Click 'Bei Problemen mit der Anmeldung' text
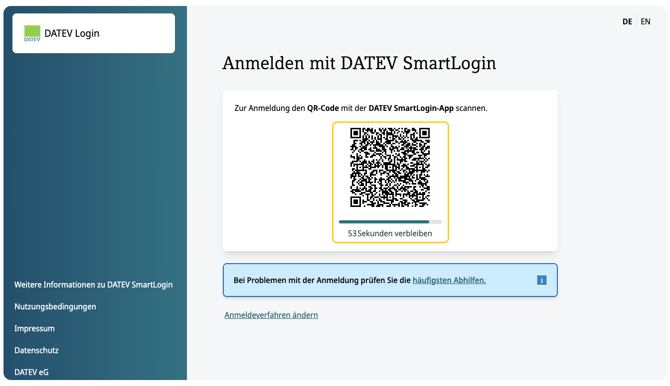Viewport: 670px width, 386px height. pos(322,280)
